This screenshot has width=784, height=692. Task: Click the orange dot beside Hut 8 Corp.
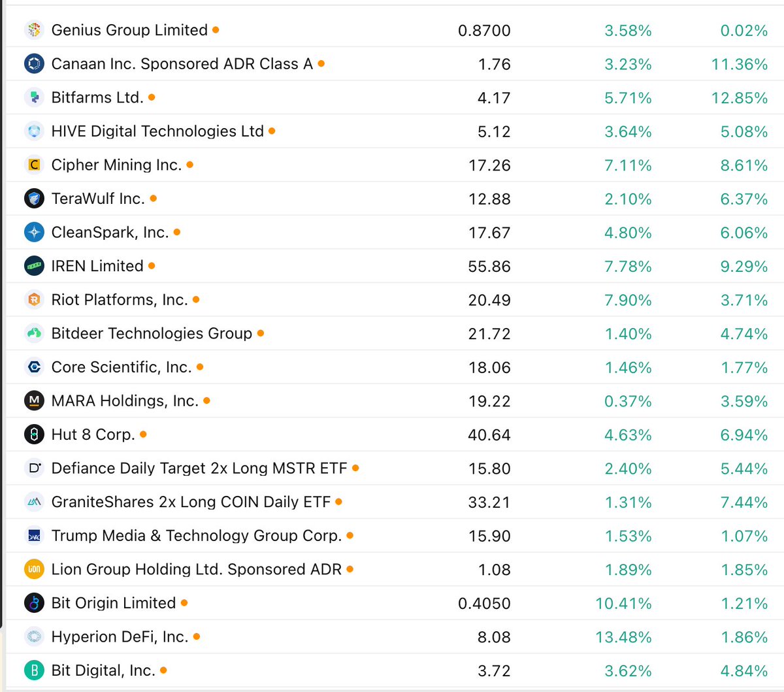point(143,435)
